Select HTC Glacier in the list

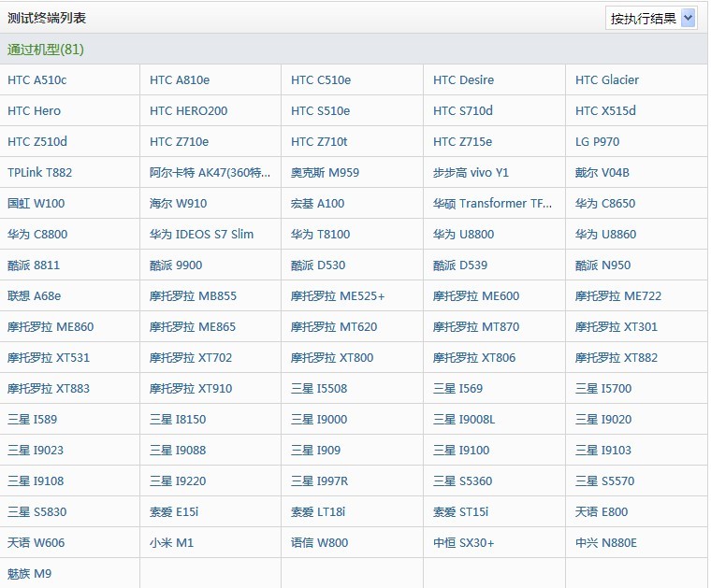[x=607, y=80]
